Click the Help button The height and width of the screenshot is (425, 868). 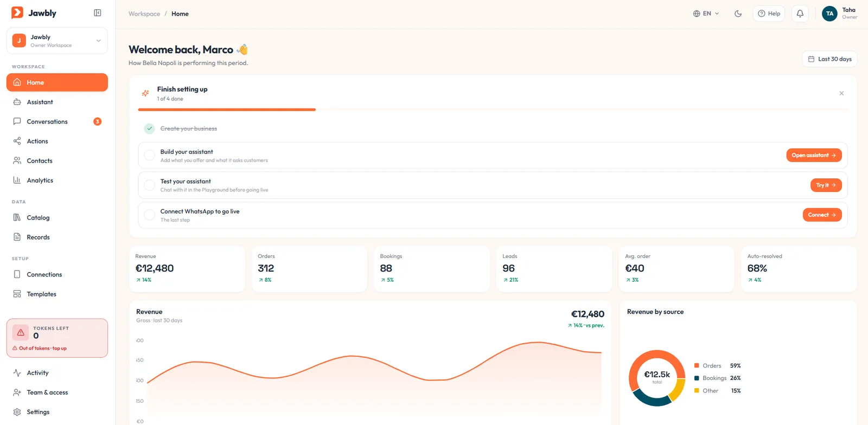pos(769,14)
